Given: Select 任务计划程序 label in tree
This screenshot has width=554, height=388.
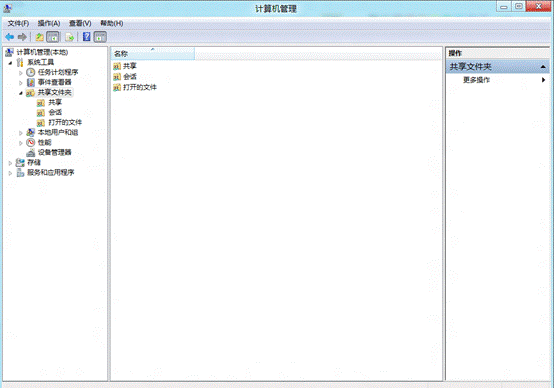Looking at the screenshot, I should (58, 72).
